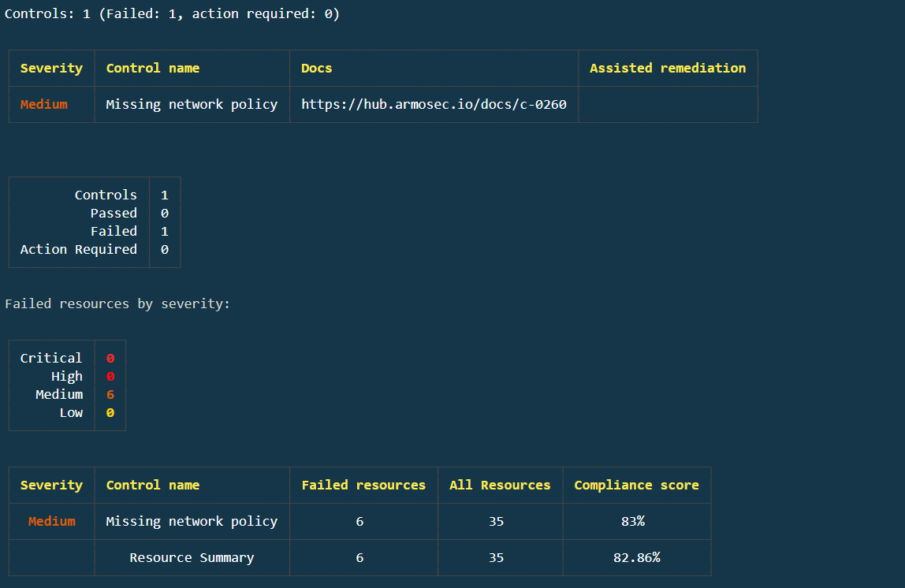
Task: Select the Assisted remediation column header
Action: [667, 68]
